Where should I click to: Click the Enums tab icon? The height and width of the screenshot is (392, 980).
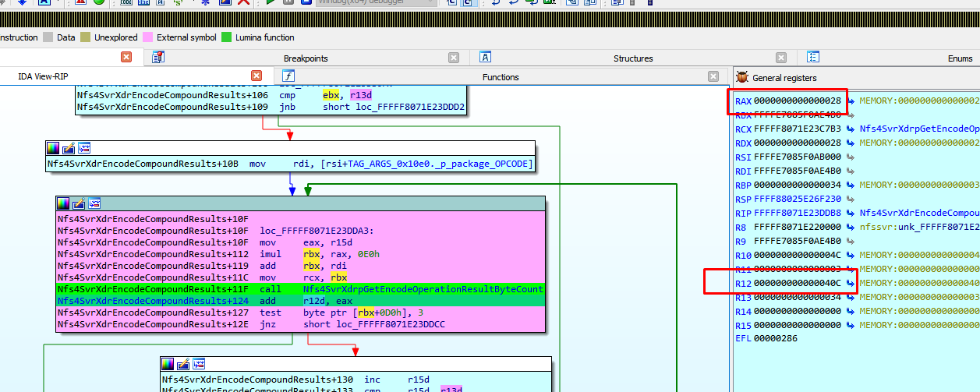click(x=813, y=57)
